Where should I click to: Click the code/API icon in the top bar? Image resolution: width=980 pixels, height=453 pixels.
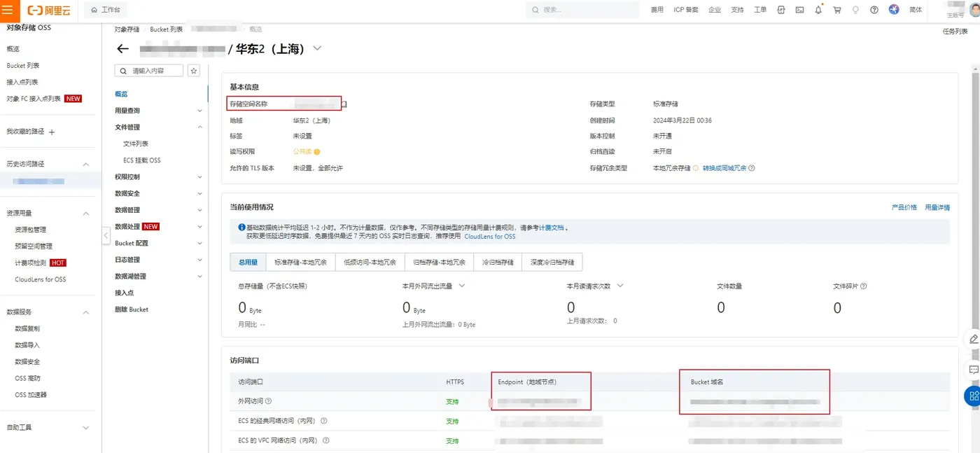pos(781,10)
